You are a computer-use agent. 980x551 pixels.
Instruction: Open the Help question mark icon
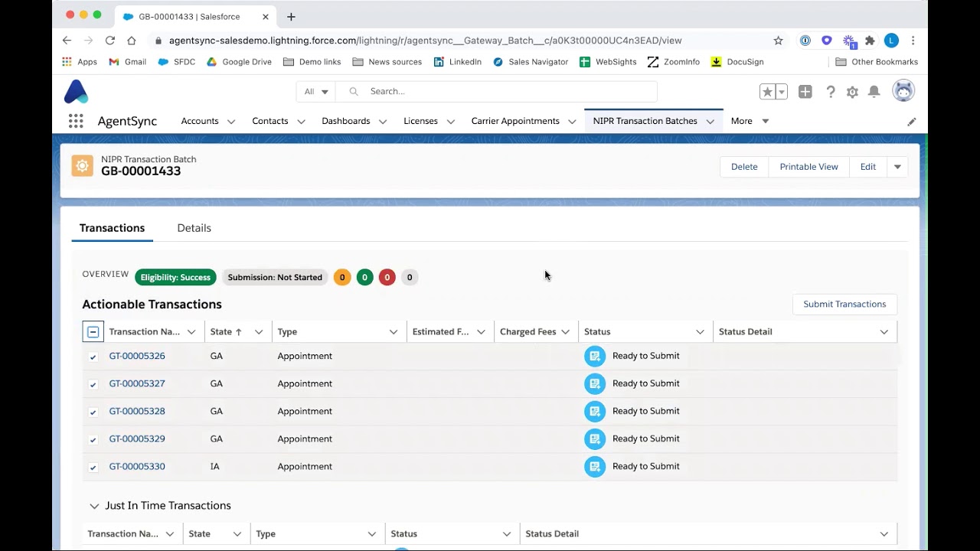click(831, 92)
